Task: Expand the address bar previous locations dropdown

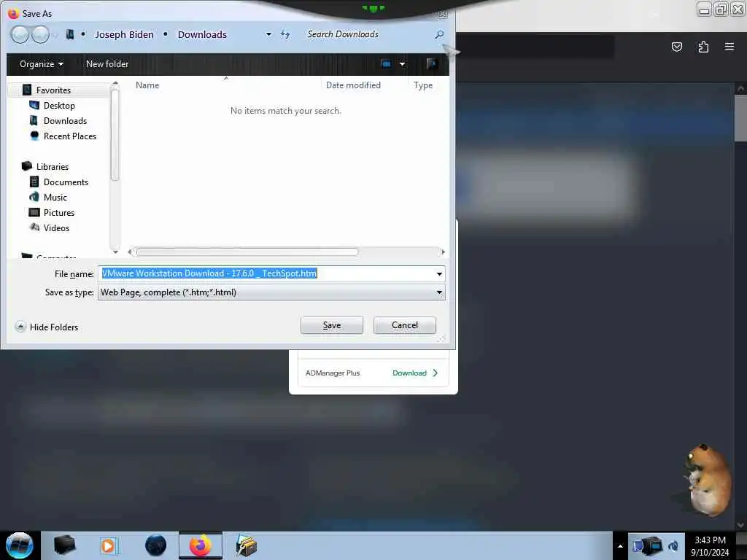Action: pyautogui.click(x=268, y=34)
